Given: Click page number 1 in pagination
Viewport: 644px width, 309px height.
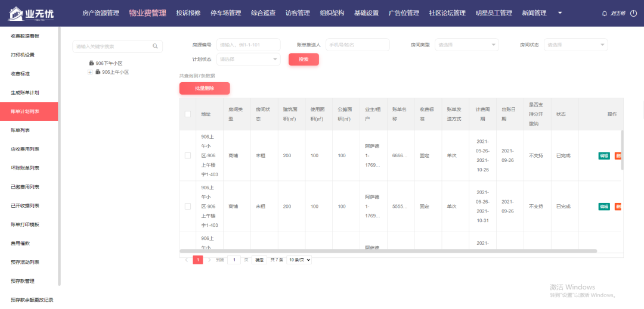Looking at the screenshot, I should 198,260.
